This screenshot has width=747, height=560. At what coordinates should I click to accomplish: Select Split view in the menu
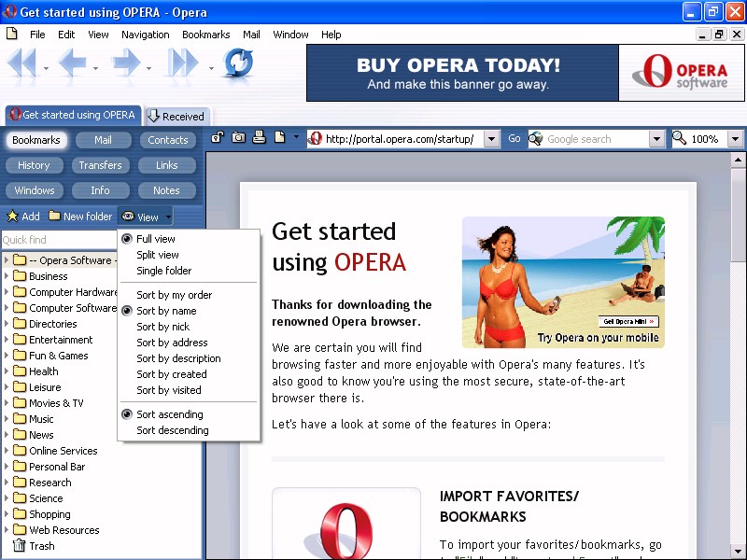190,255
